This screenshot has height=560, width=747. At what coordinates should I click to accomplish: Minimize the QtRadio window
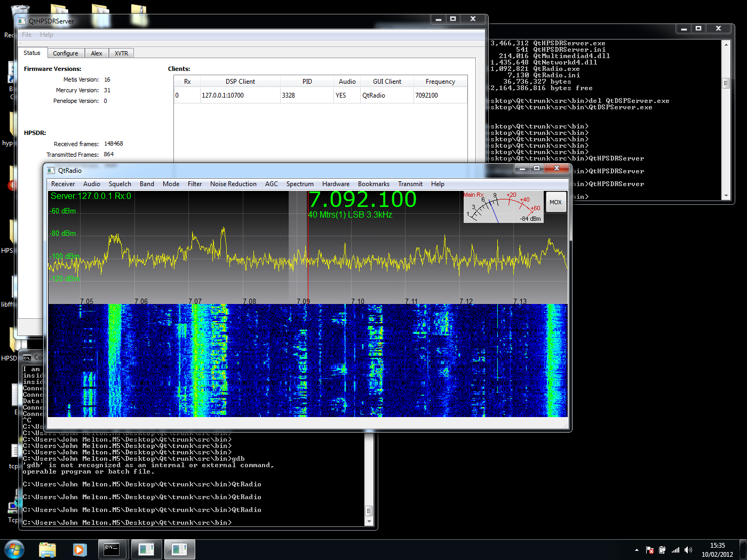pos(522,169)
